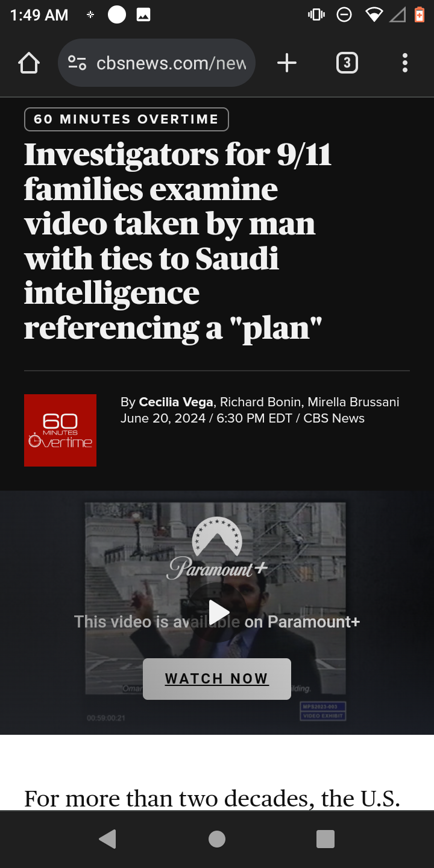Tap Android back navigation button
The height and width of the screenshot is (868, 434).
[108, 839]
